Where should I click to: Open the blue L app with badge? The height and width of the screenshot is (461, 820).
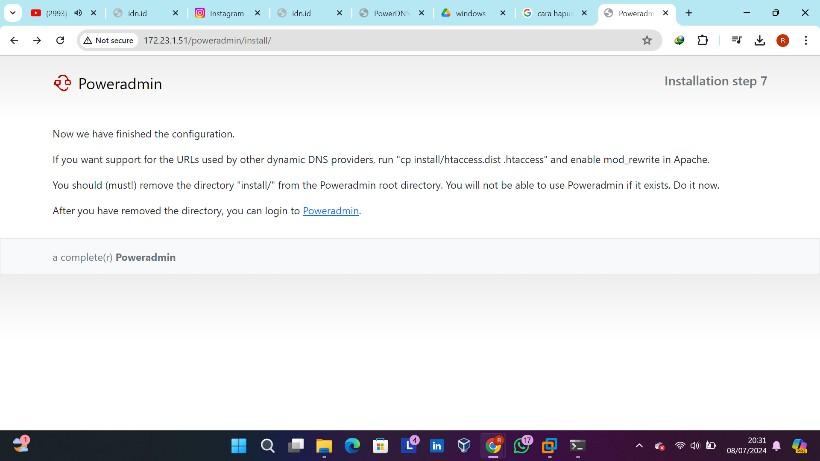pos(409,445)
